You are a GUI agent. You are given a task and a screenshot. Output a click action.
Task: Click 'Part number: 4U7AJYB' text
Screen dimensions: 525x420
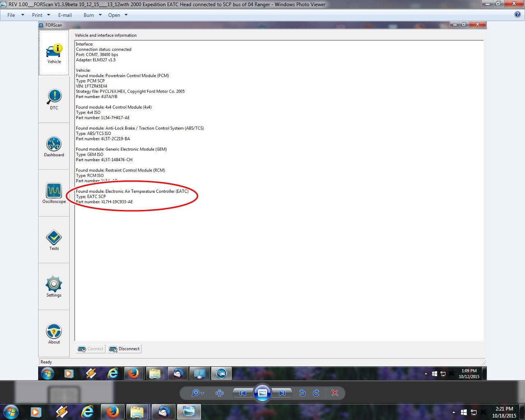(x=96, y=97)
